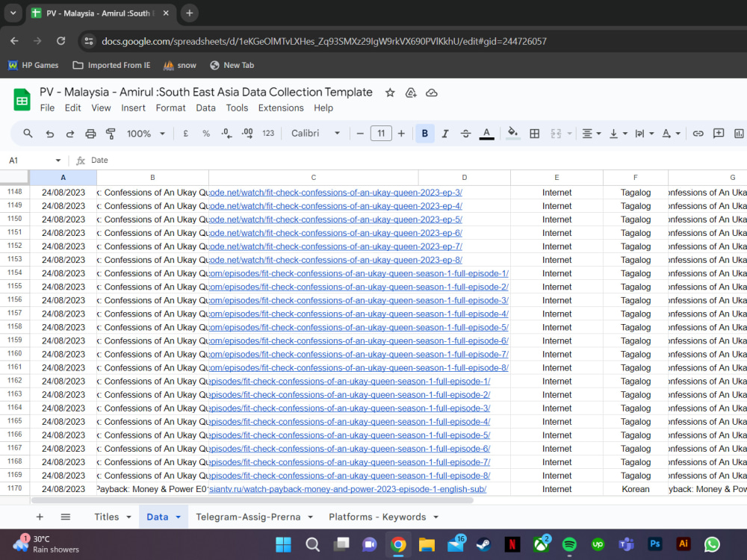Click the Google Sheets home logo
This screenshot has height=560, width=747.
click(22, 99)
